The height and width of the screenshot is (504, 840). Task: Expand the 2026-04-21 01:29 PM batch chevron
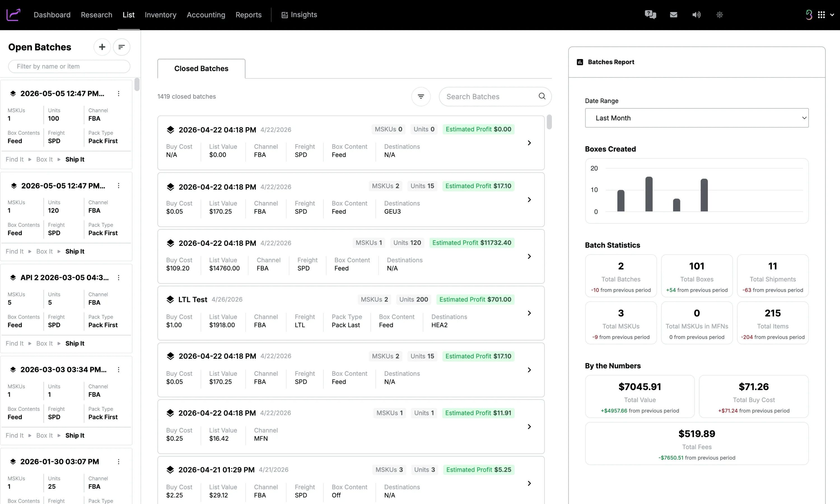click(x=529, y=483)
